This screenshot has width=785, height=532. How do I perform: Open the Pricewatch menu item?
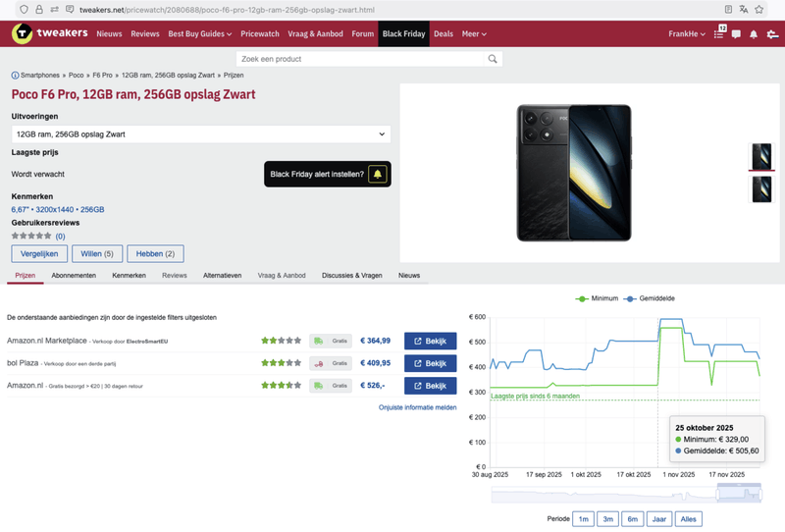260,34
